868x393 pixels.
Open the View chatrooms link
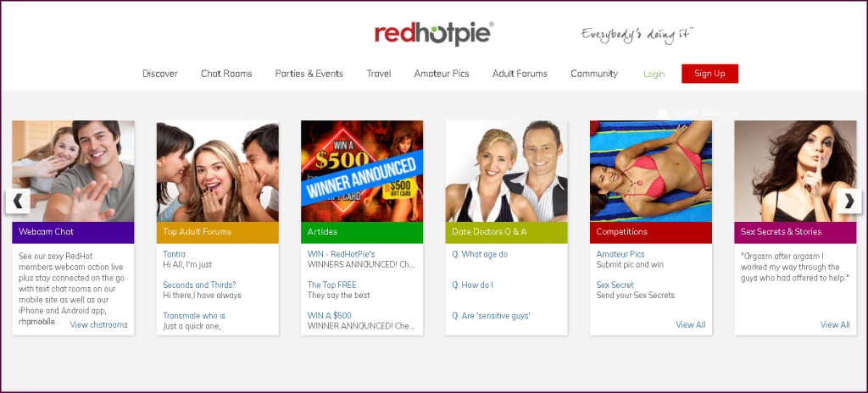click(x=98, y=325)
